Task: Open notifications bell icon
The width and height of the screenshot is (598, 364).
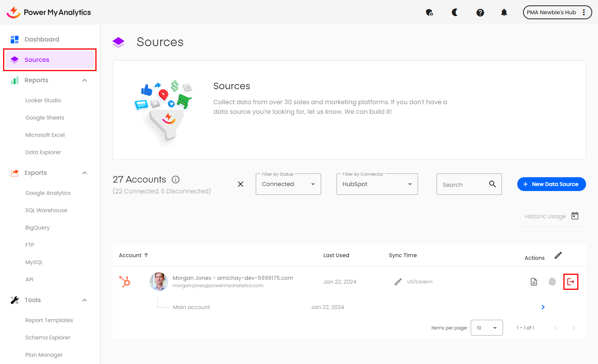Action: [504, 13]
